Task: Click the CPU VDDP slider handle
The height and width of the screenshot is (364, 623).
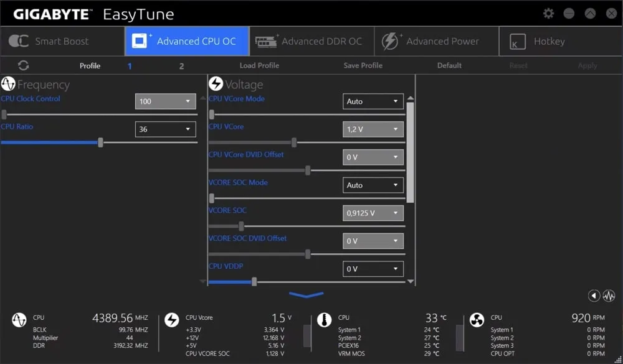Action: pyautogui.click(x=254, y=282)
